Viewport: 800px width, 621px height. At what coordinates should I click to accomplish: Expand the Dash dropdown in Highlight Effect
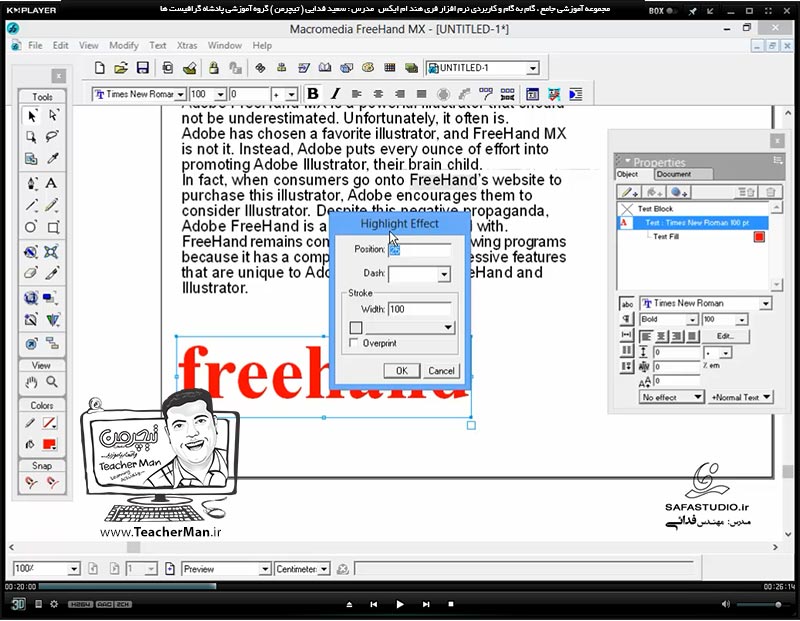coord(443,274)
